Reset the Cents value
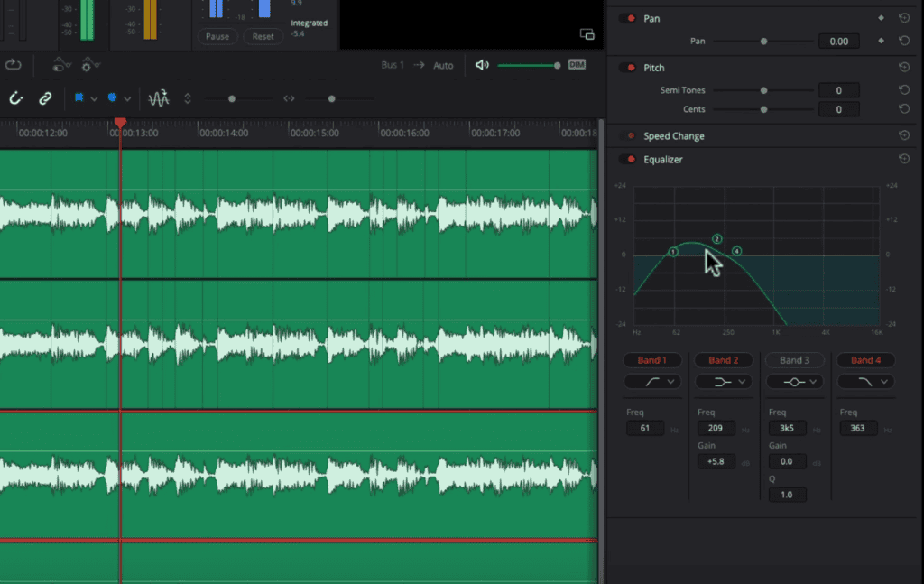 pos(904,108)
